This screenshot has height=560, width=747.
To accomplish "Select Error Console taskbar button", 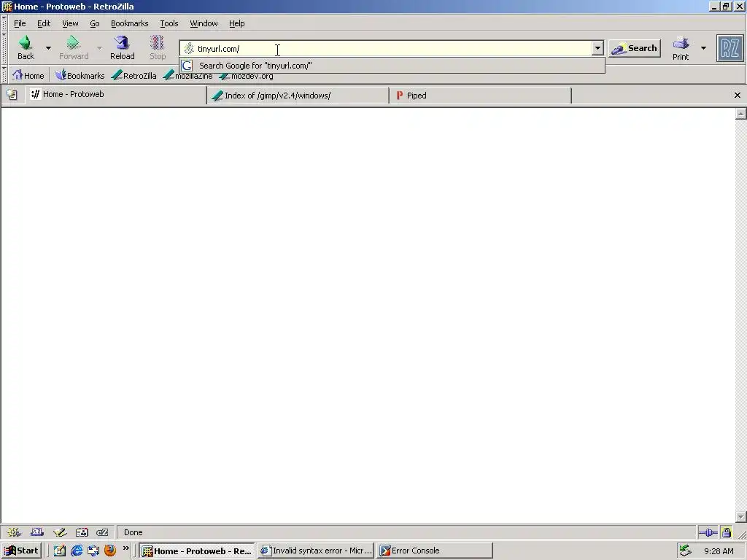I will point(435,551).
